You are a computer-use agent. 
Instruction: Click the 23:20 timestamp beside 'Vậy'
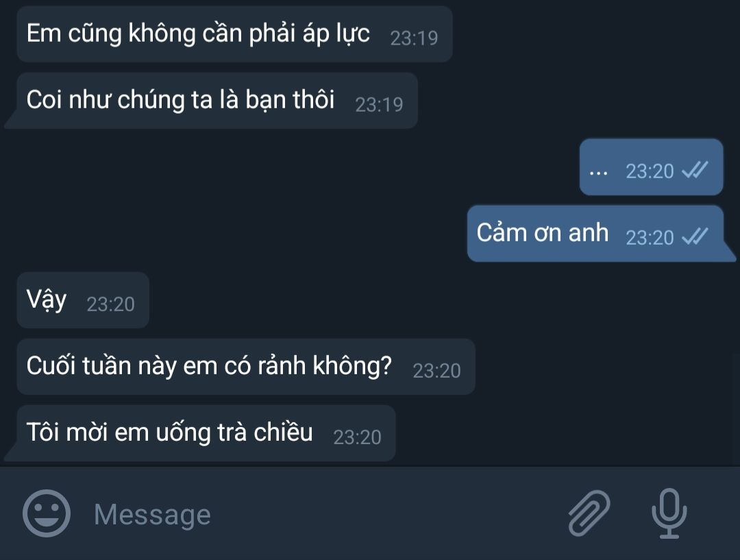point(110,304)
